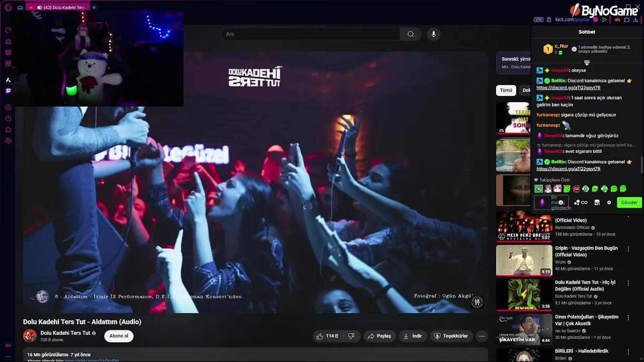Send message with Gönder button
This screenshot has height=362, width=644.
629,203
